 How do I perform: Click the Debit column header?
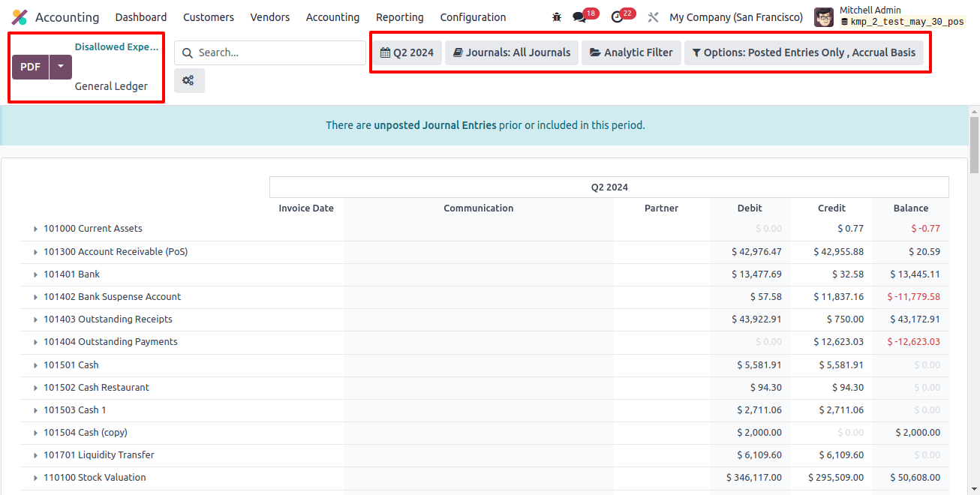point(750,208)
